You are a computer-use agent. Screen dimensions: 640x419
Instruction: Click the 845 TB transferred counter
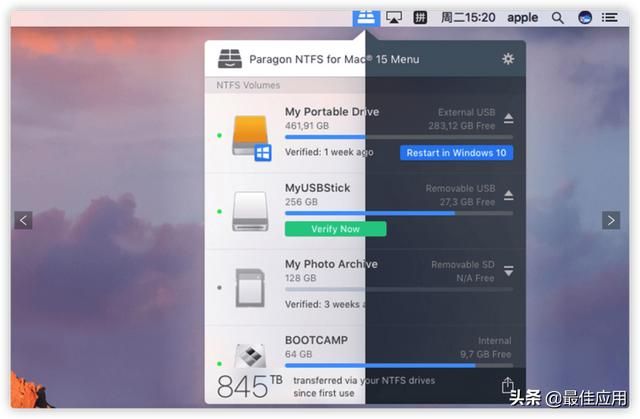(250, 386)
